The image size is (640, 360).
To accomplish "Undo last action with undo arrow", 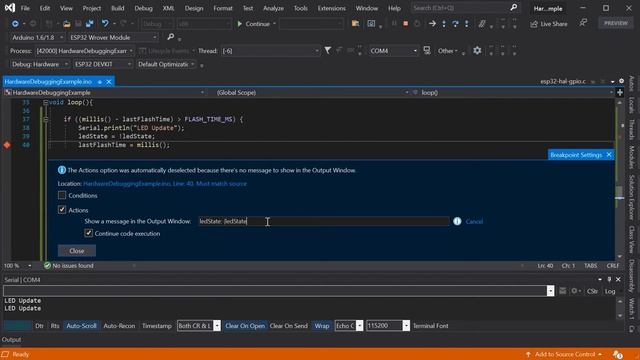I will (105, 24).
